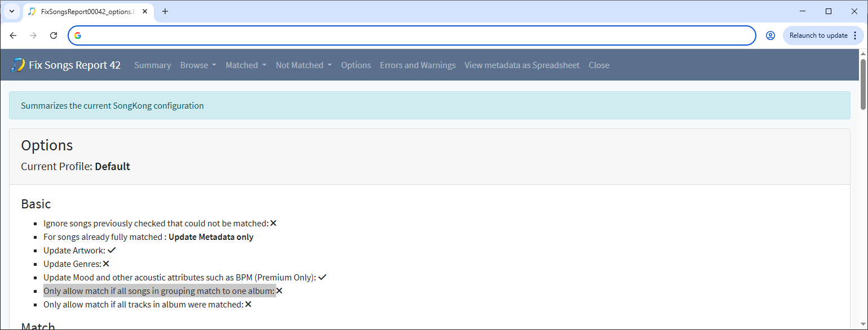Click 'Only allow match if all tracks' text
Viewport: 868px width, 330px height.
tap(143, 305)
